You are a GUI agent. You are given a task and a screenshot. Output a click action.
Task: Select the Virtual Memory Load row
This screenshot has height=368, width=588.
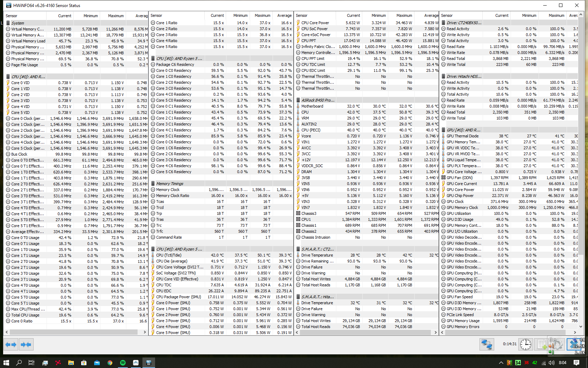click(76, 41)
